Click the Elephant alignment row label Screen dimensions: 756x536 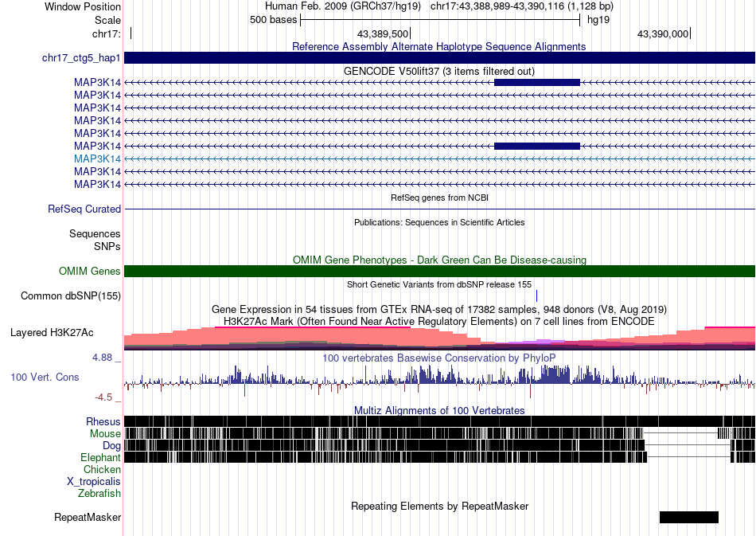pyautogui.click(x=100, y=457)
